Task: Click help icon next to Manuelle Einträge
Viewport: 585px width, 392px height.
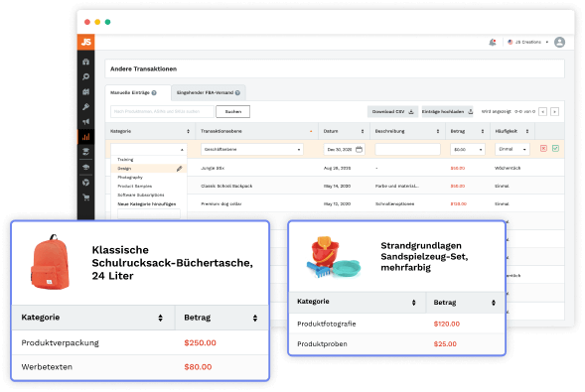Action: point(154,92)
